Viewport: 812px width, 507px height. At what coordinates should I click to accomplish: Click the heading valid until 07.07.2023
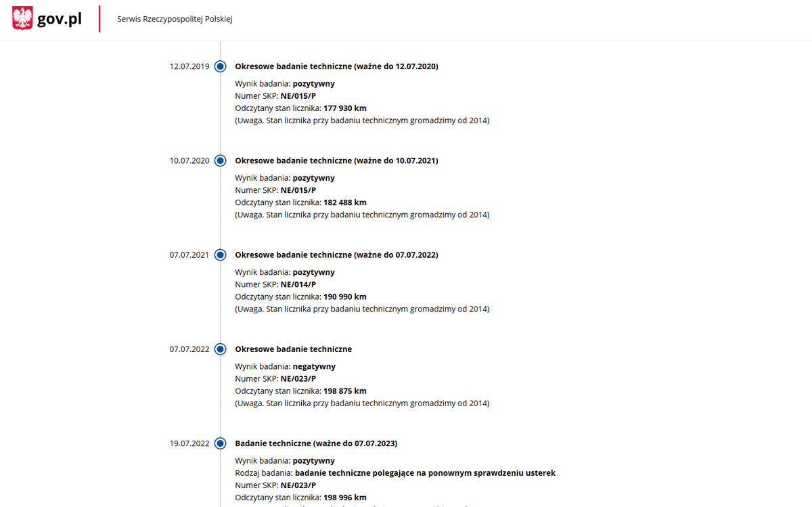click(316, 443)
